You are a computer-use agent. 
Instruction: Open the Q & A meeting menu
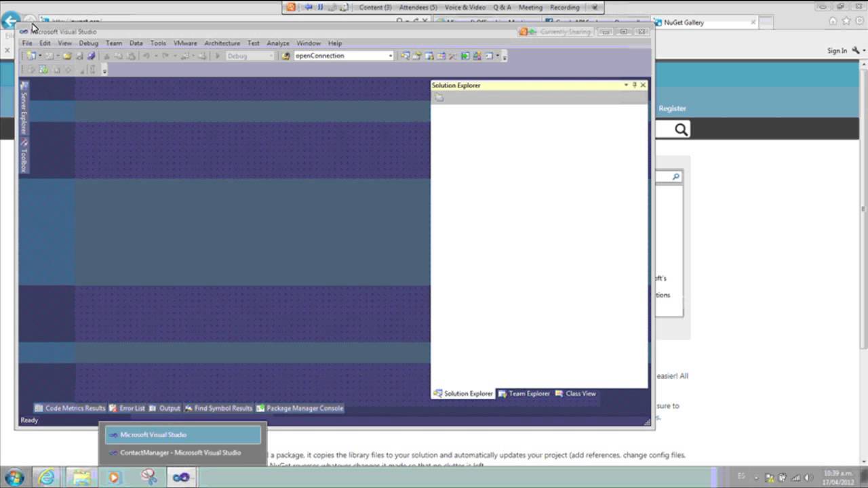pos(502,7)
